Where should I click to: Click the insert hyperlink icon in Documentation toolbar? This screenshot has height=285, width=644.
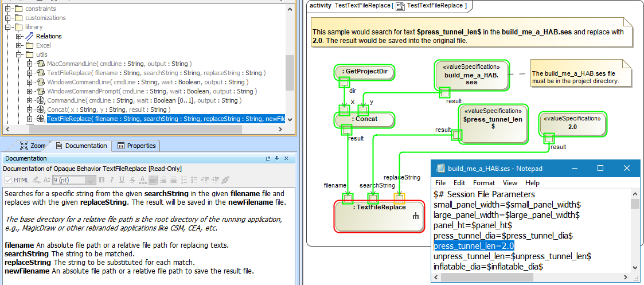[225, 180]
